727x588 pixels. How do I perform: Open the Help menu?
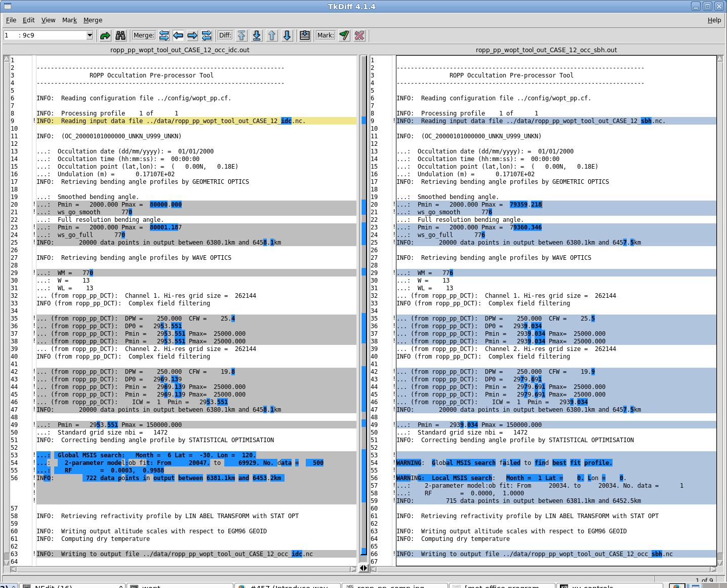coord(714,20)
